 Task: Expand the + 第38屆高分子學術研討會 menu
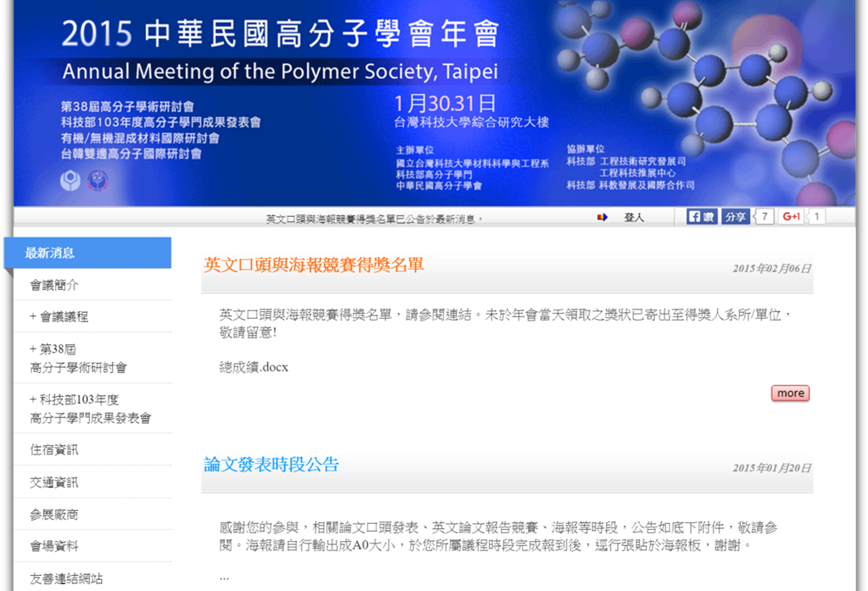pyautogui.click(x=78, y=358)
